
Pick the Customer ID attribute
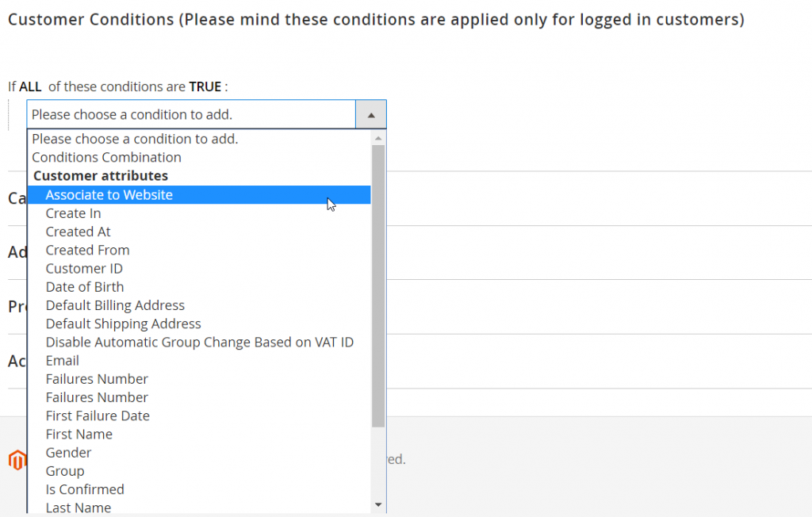[84, 268]
